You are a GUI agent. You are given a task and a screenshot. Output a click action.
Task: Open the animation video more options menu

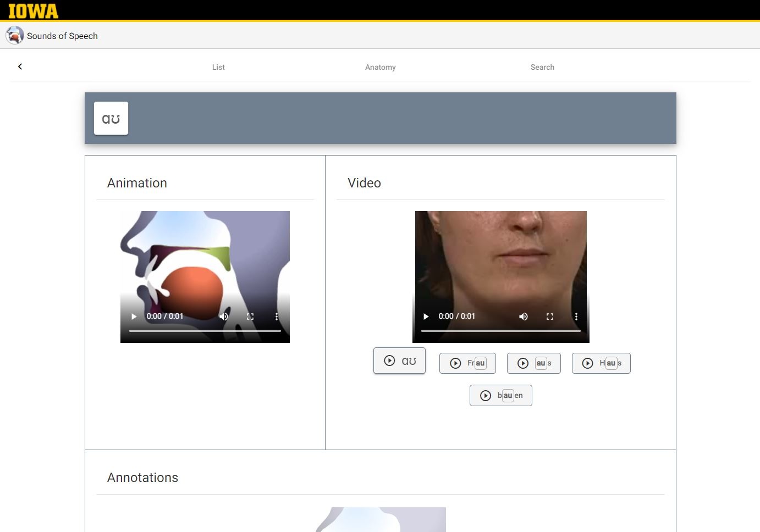pos(277,317)
